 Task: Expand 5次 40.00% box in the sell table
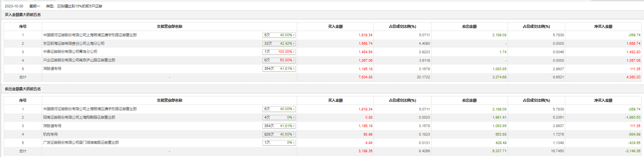tap(279, 109)
